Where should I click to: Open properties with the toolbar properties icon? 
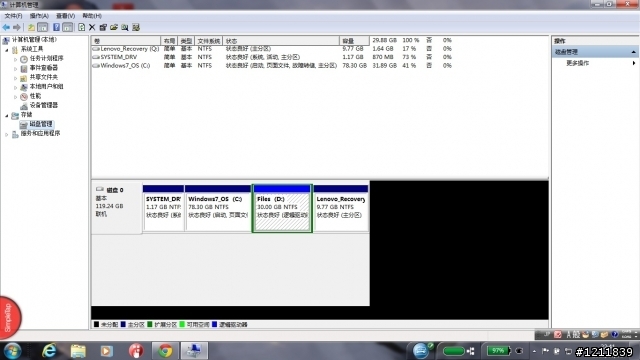tap(103, 27)
